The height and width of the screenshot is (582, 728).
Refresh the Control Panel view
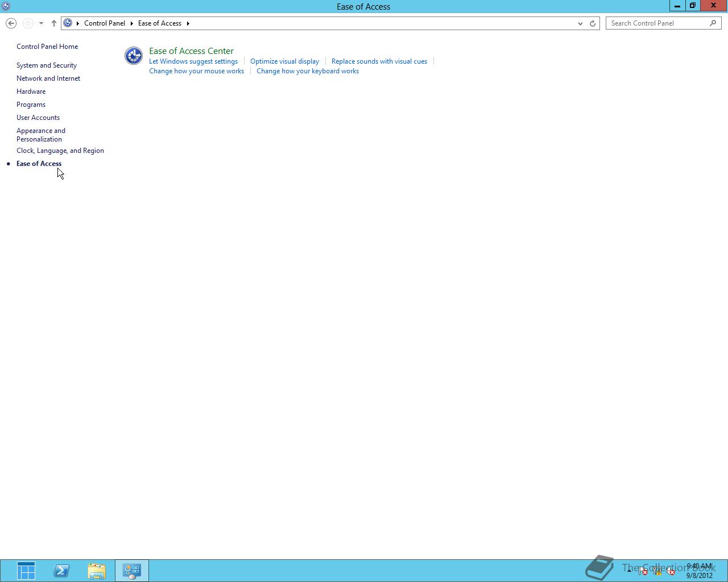pos(593,23)
